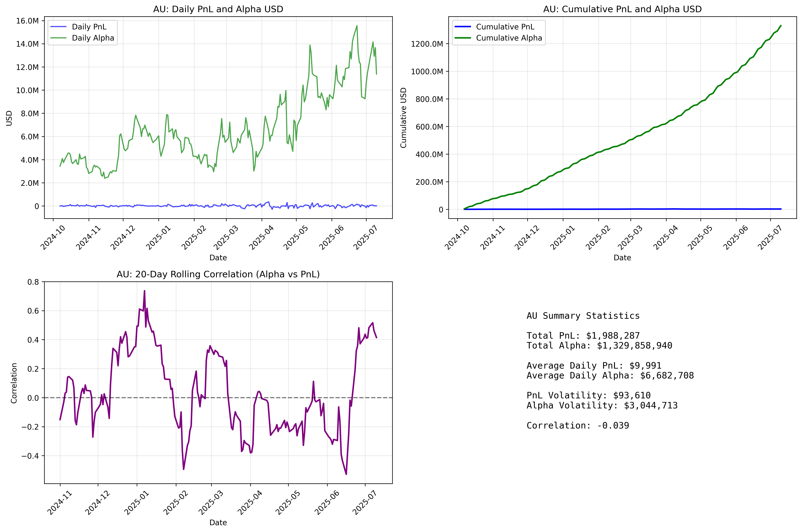
Task: Click the Total PnL value line
Action: (583, 336)
